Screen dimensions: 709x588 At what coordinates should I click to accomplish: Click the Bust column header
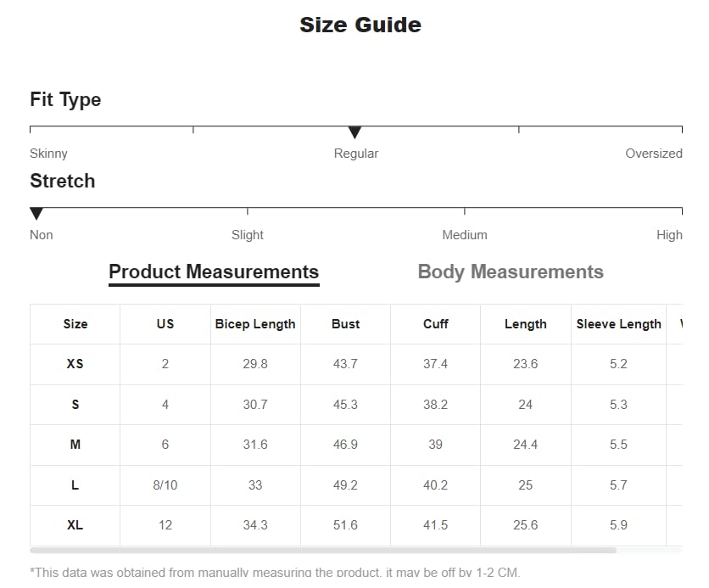[345, 324]
